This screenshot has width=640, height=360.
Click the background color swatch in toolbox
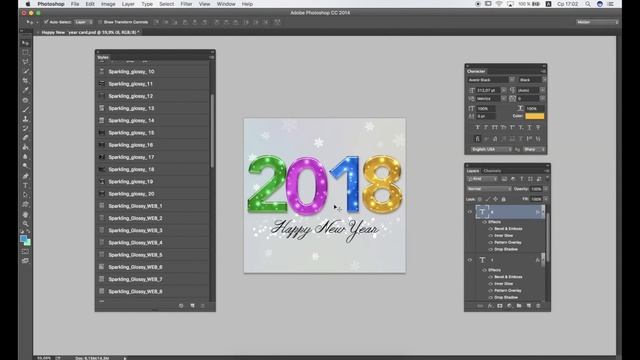click(x=27, y=242)
